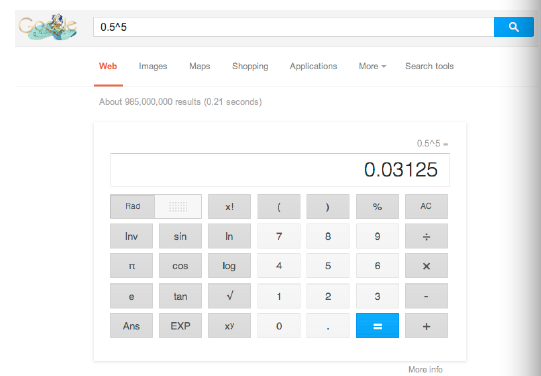
Task: Click the About 985,000,000 results text
Action: click(180, 102)
